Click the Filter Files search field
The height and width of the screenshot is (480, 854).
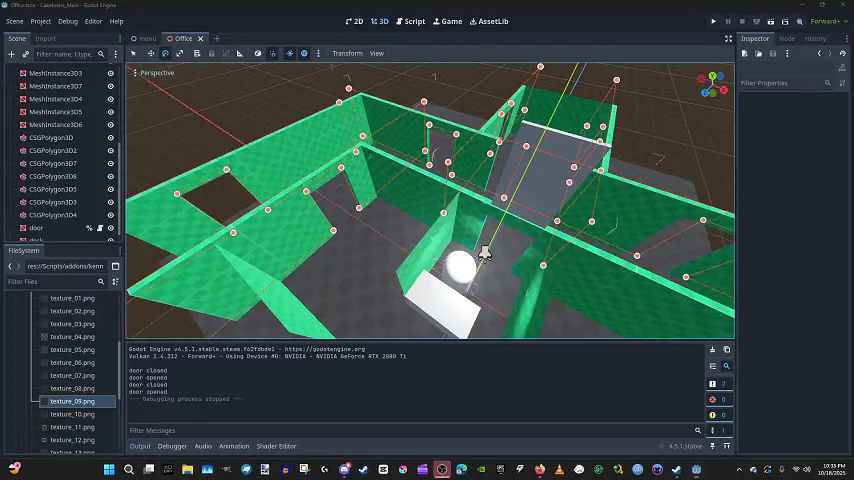coord(56,282)
